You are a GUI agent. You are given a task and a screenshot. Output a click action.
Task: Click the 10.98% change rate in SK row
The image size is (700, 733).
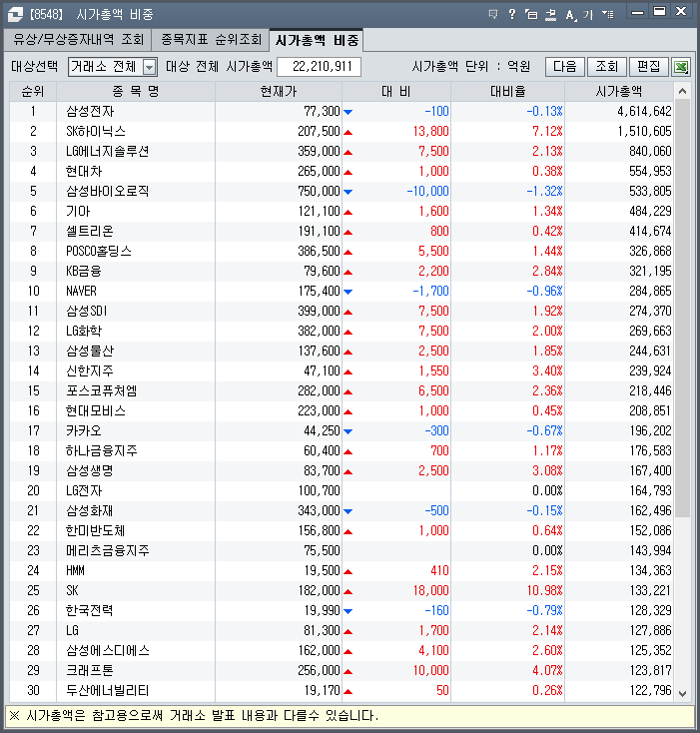coord(545,591)
